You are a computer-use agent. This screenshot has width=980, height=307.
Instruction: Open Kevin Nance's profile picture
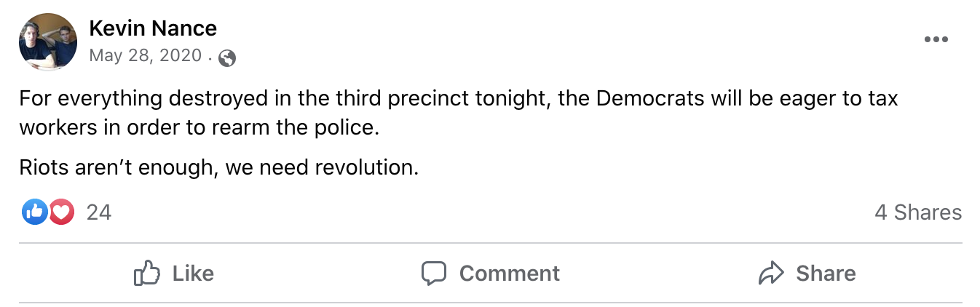48,41
